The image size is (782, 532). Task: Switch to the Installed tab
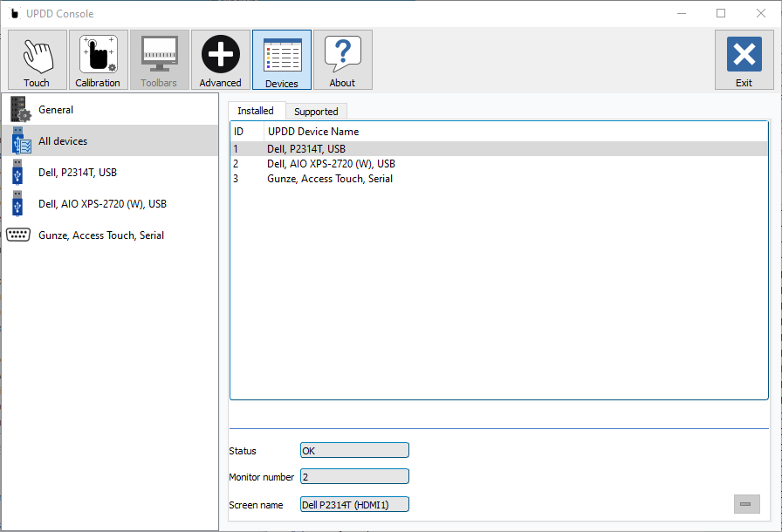pyautogui.click(x=256, y=111)
